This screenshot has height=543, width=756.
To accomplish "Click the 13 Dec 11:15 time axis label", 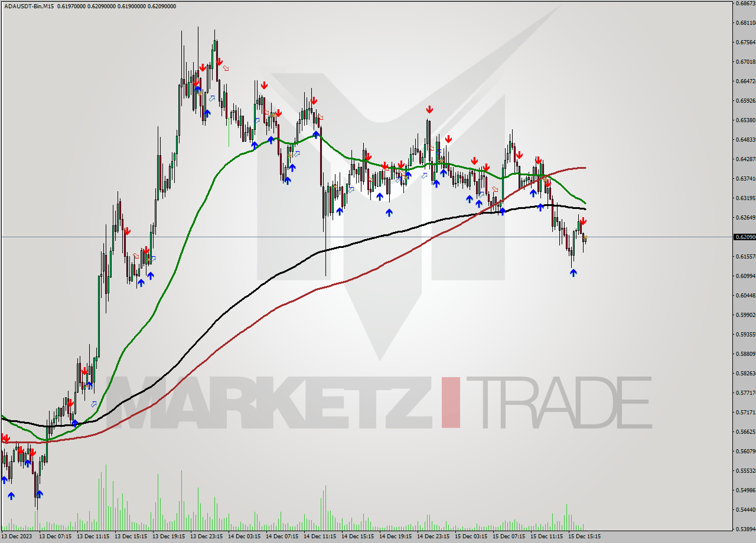I will point(93,537).
